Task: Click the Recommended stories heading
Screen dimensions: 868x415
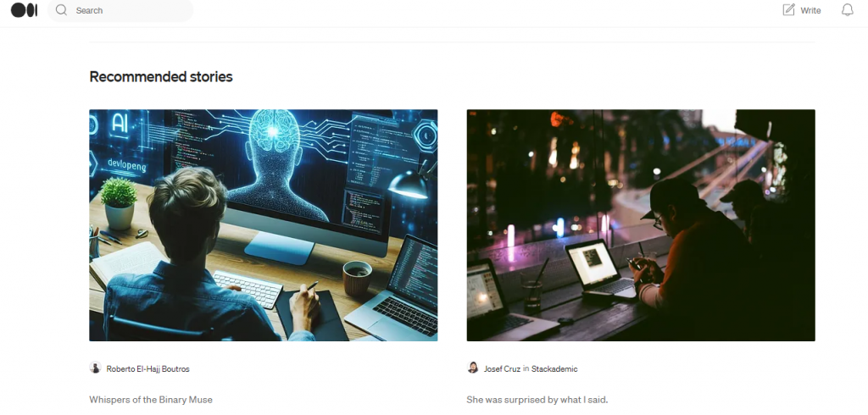Action: click(x=160, y=76)
